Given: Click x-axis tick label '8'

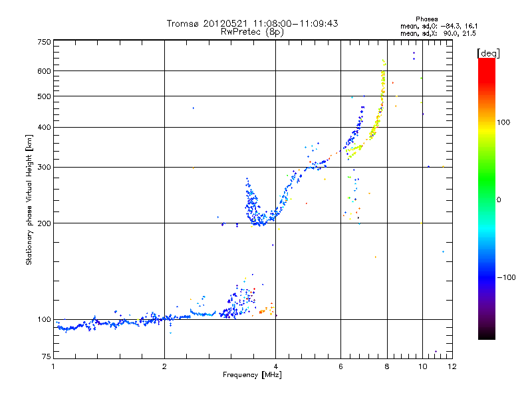Looking at the screenshot, I should [x=387, y=366].
